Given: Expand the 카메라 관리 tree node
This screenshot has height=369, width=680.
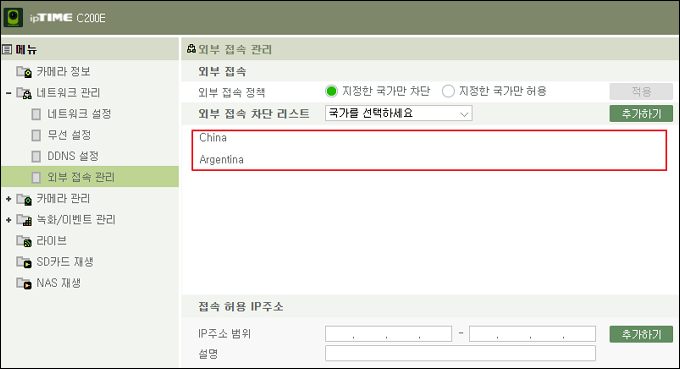Looking at the screenshot, I should 9,199.
